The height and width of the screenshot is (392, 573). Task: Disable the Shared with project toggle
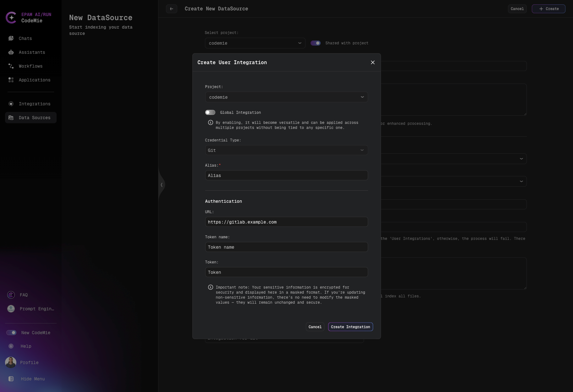pos(316,43)
